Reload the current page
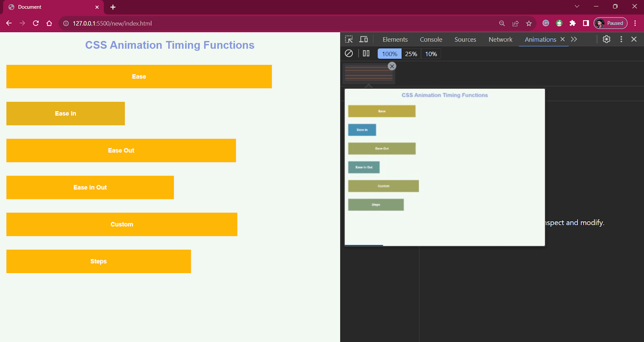Viewport: 644px width, 342px height. (x=36, y=23)
